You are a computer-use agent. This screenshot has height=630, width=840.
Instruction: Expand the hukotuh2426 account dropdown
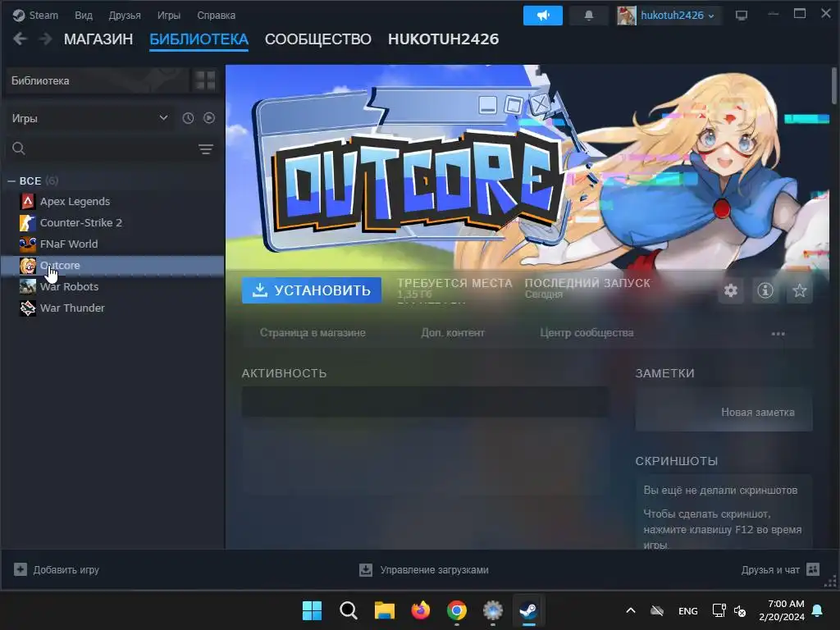678,15
